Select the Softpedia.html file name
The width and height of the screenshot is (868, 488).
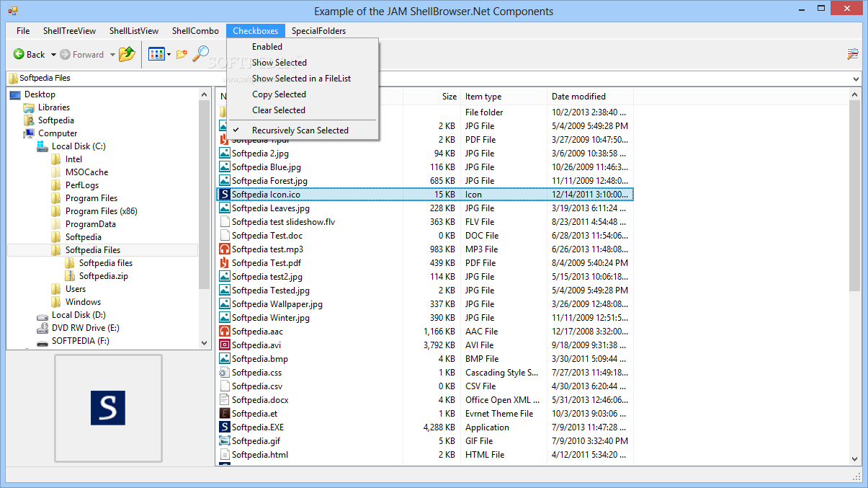point(260,454)
